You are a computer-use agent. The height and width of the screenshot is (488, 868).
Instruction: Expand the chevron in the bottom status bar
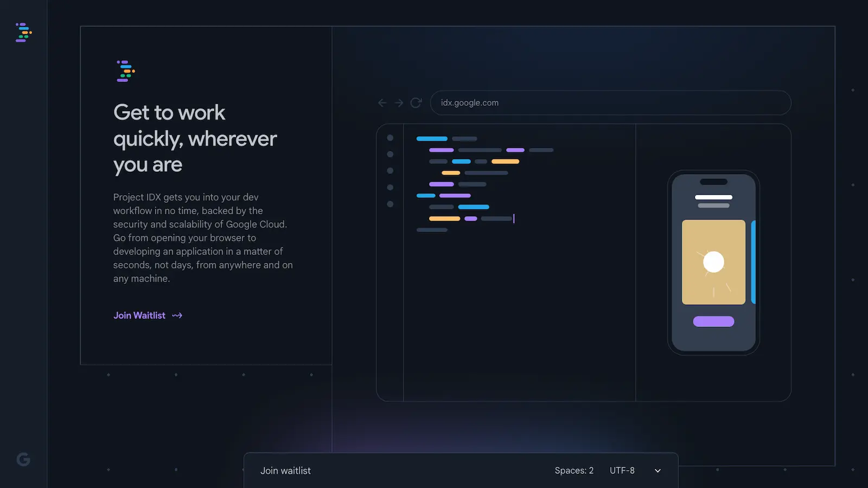point(658,471)
